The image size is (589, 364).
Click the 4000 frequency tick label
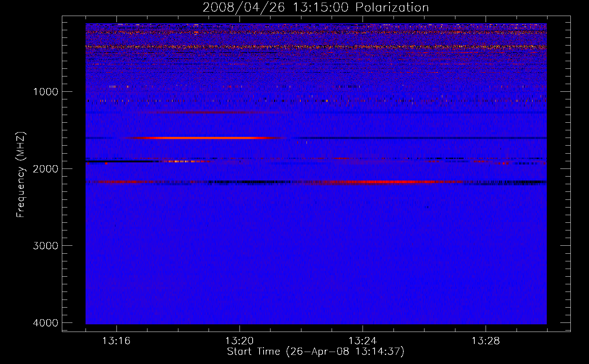point(46,323)
